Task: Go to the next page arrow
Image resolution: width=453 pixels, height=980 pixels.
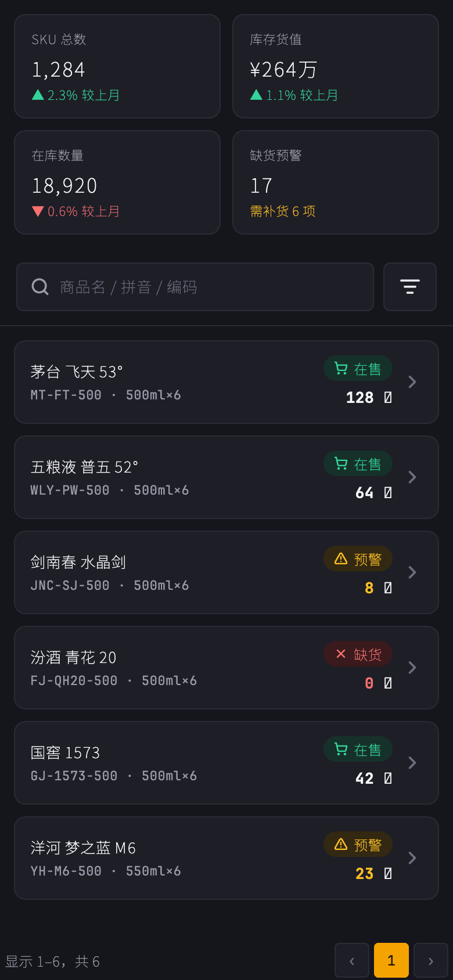Action: tap(431, 960)
